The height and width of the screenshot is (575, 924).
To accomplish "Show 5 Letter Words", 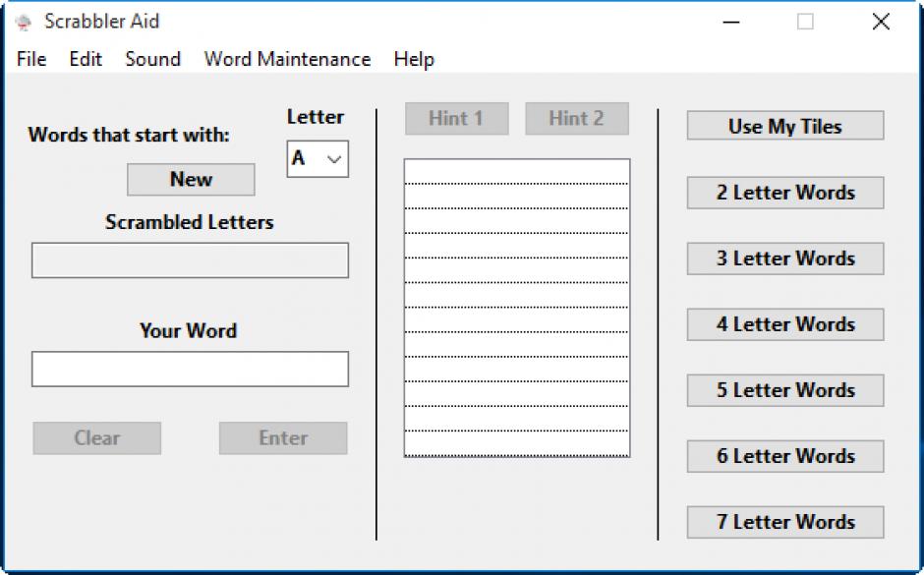I will (785, 390).
